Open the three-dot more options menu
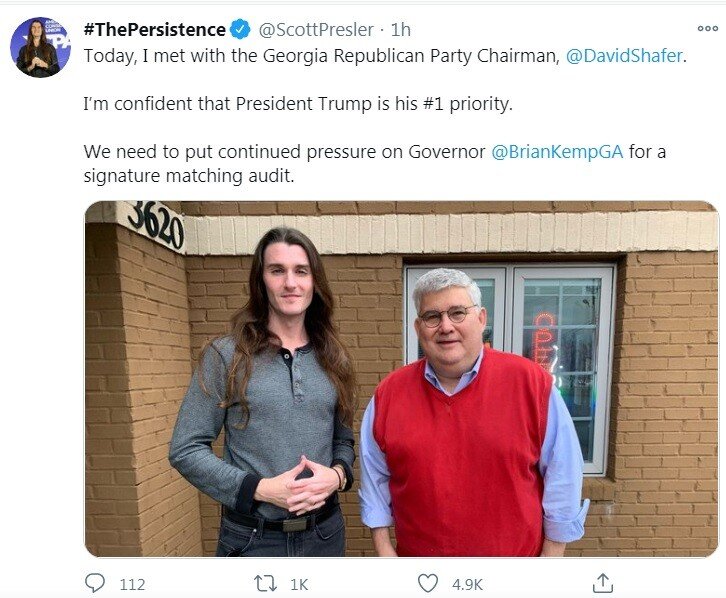The image size is (726, 598). click(707, 29)
